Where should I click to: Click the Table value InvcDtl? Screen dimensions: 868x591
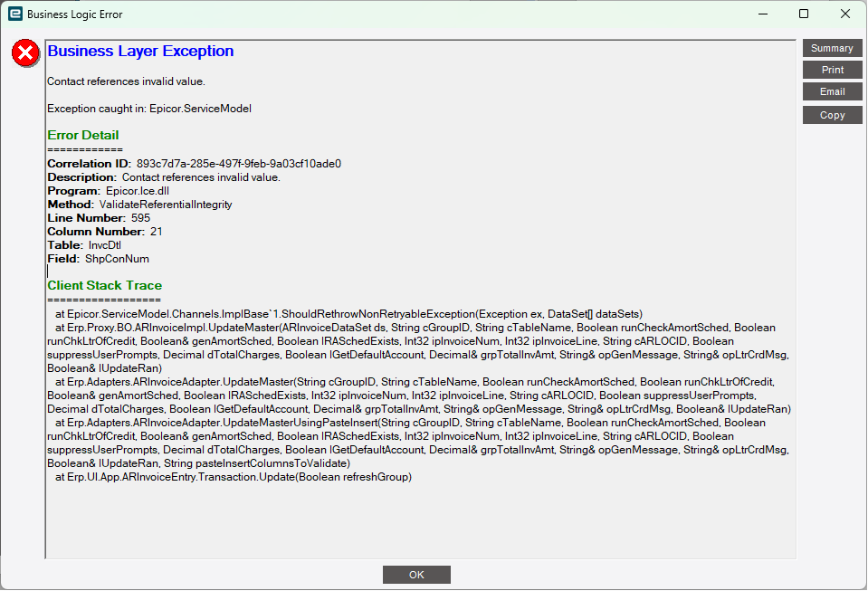tap(105, 245)
